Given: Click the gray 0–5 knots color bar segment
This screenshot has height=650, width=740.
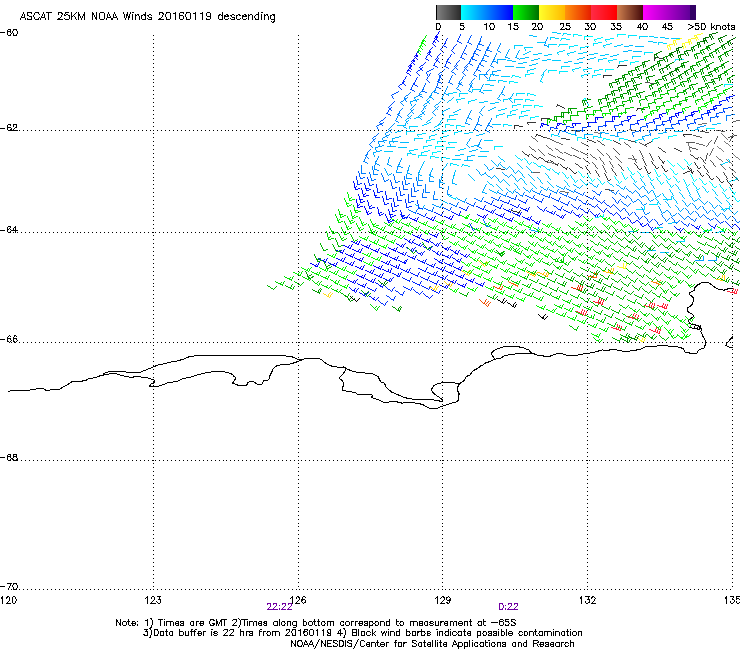Looking at the screenshot, I should 448,12.
